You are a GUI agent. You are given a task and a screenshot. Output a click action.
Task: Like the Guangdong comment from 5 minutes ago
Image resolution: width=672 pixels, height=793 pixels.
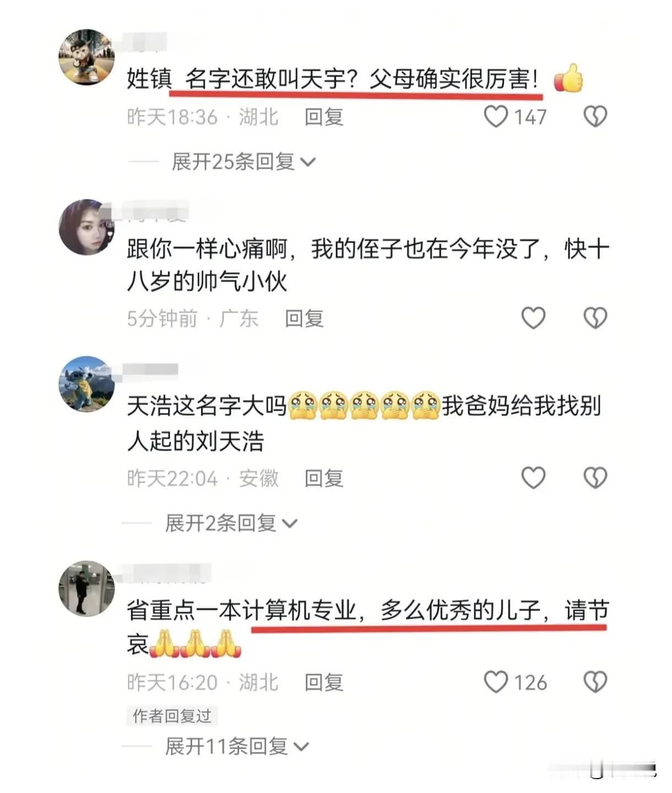click(x=533, y=318)
